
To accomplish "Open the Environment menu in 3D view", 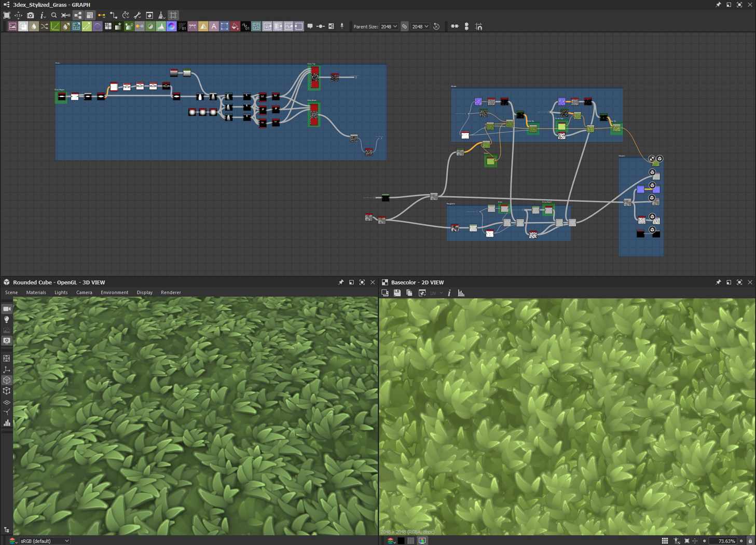I will tap(114, 293).
